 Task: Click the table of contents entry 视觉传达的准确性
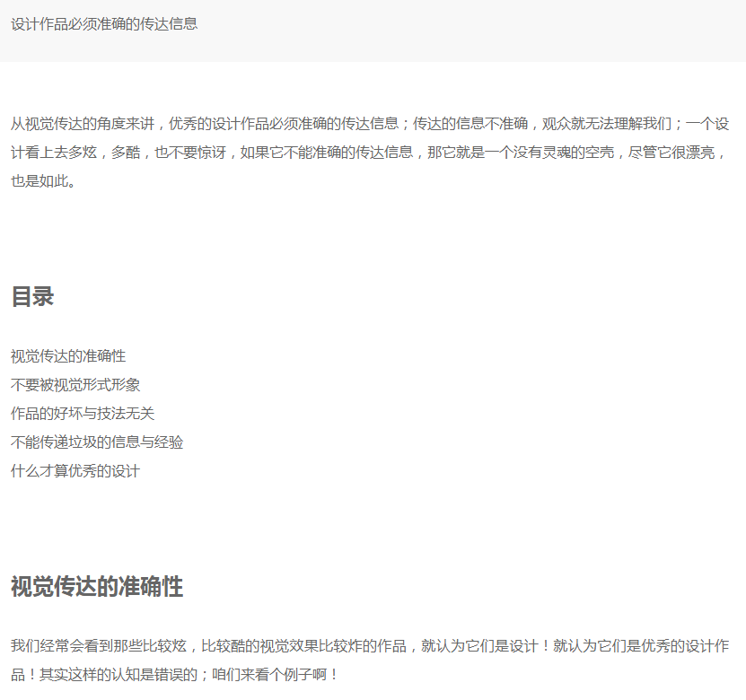68,356
